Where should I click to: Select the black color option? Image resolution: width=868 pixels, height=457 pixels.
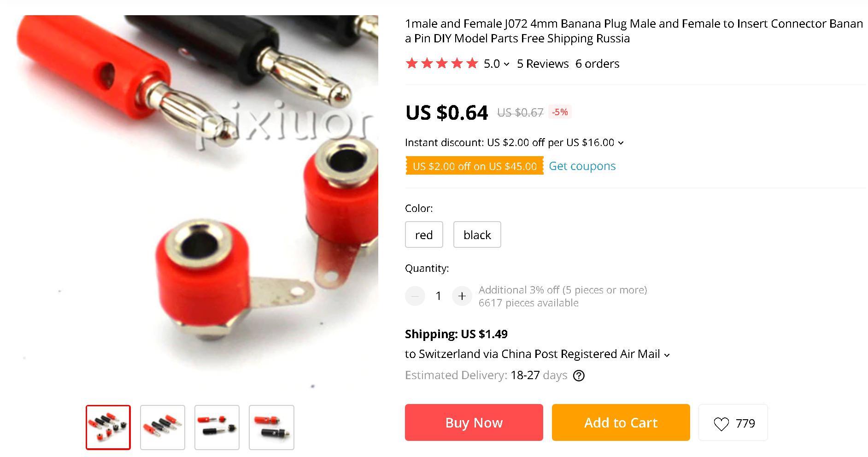click(x=477, y=234)
